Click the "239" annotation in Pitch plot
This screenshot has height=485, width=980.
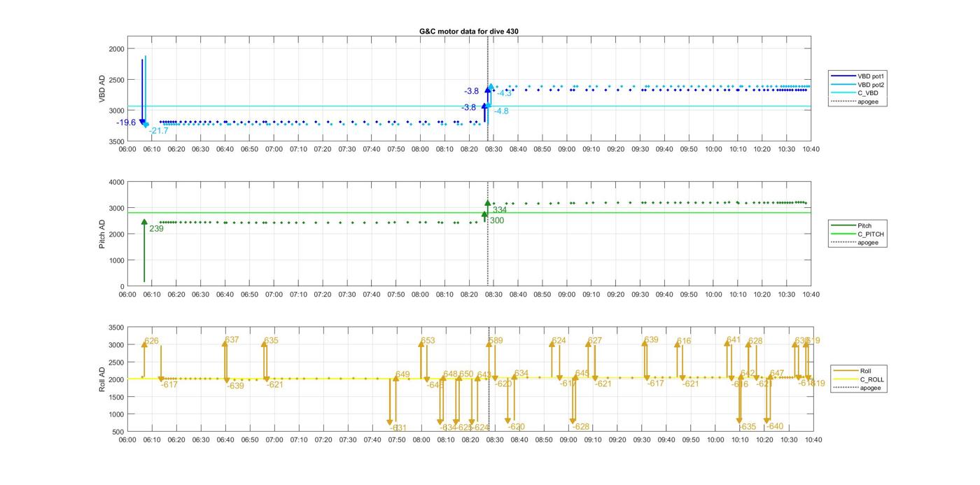(156, 228)
